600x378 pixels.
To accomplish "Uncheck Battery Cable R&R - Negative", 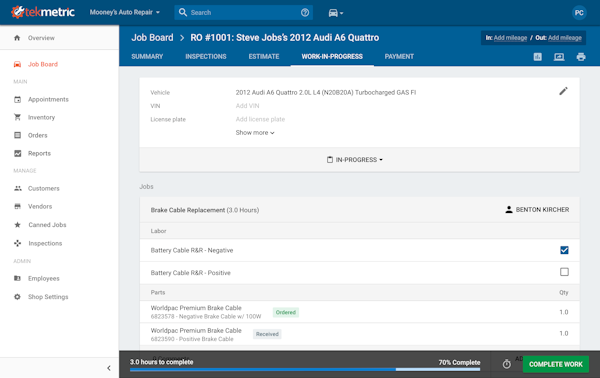I will point(564,250).
